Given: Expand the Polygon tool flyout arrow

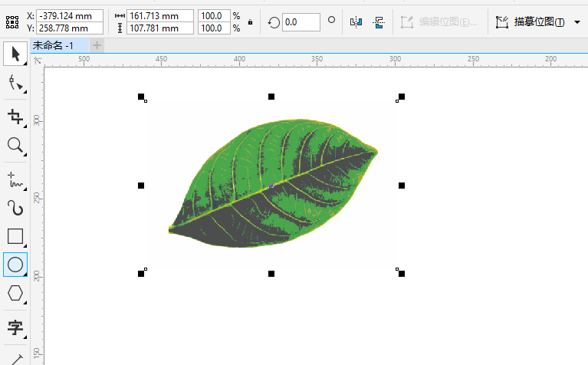Looking at the screenshot, I should [x=25, y=302].
